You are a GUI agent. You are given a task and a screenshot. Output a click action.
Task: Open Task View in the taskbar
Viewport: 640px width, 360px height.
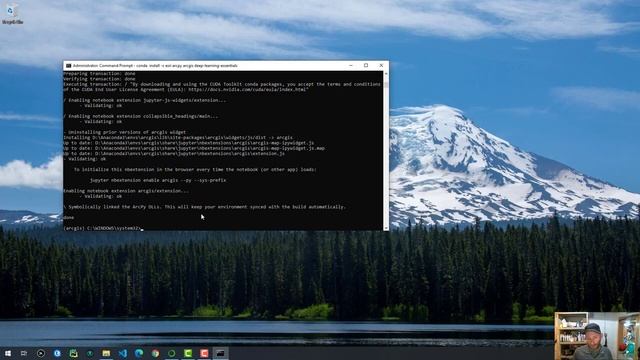(x=24, y=353)
